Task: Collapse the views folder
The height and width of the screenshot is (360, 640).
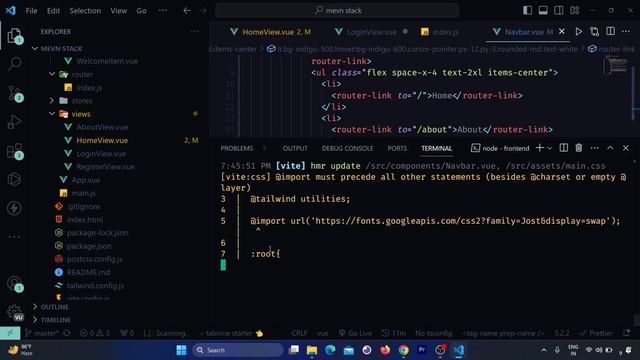Action: (x=52, y=114)
